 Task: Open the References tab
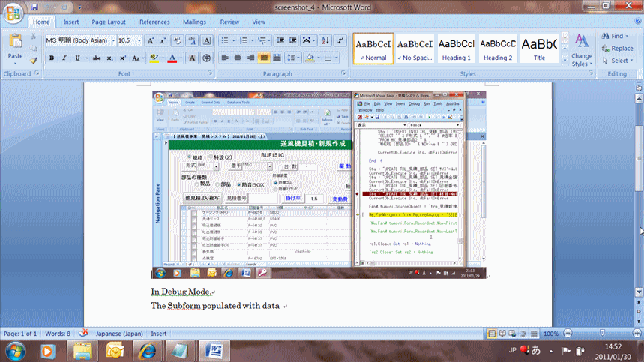pyautogui.click(x=154, y=22)
